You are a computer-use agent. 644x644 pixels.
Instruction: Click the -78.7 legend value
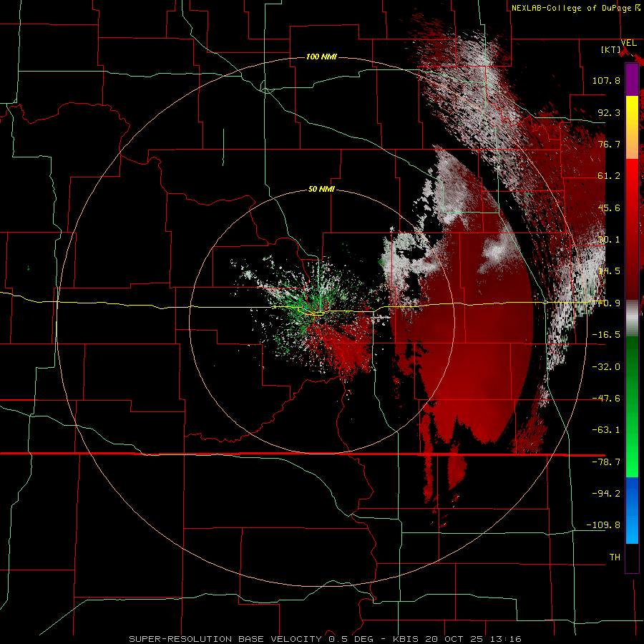(606, 462)
